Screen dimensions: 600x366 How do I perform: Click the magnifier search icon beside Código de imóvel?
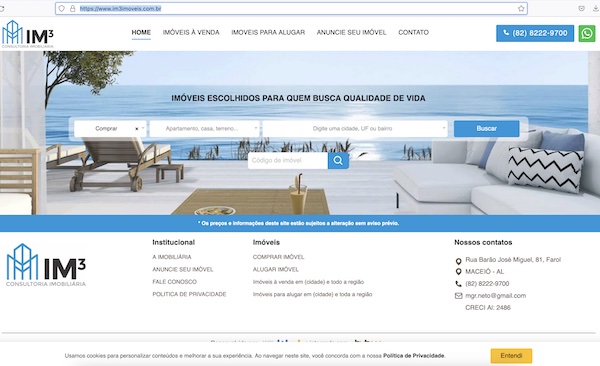click(338, 160)
